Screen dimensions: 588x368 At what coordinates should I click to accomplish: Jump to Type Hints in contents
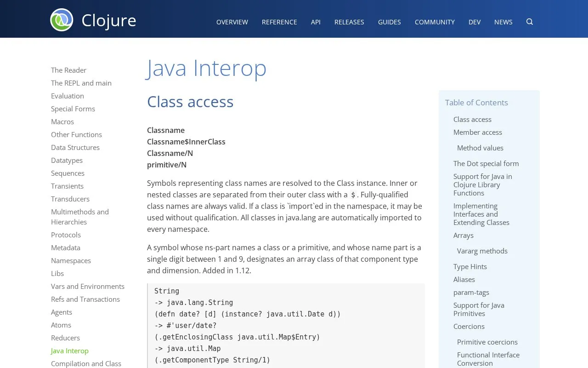[x=470, y=266]
